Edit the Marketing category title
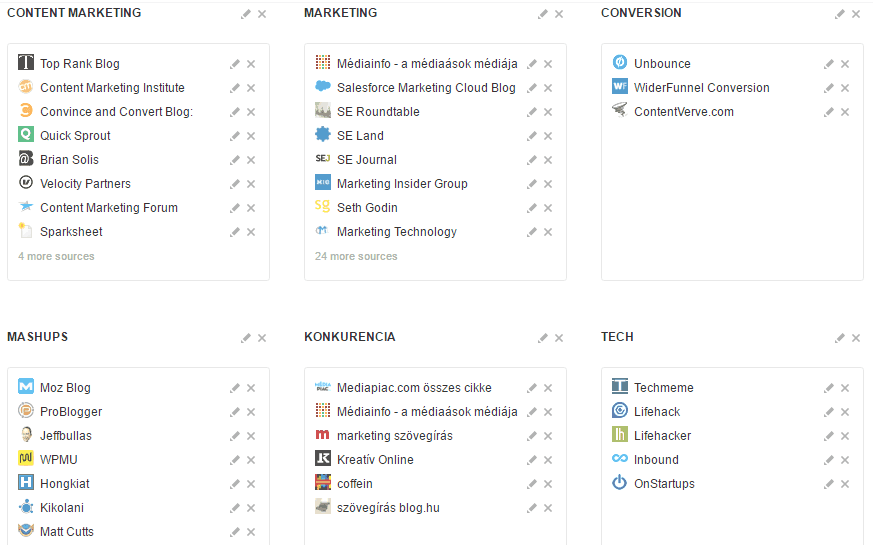Viewport: 873px width, 545px height. (x=543, y=14)
